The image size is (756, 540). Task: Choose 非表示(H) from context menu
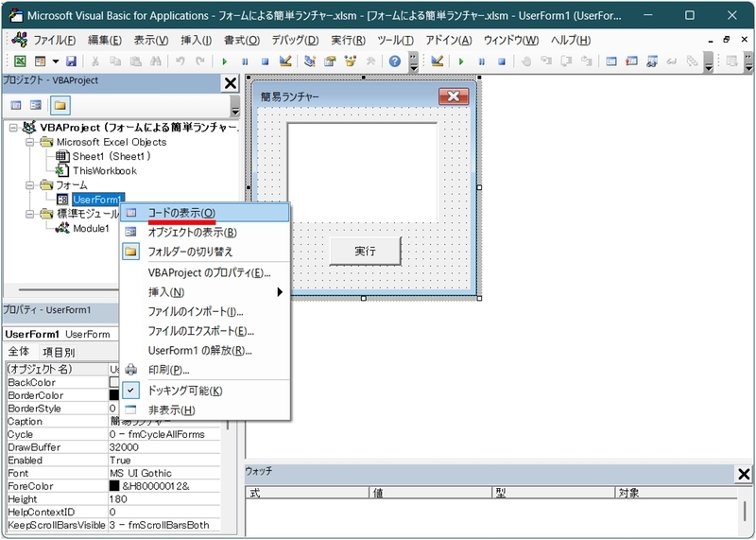tap(205, 410)
